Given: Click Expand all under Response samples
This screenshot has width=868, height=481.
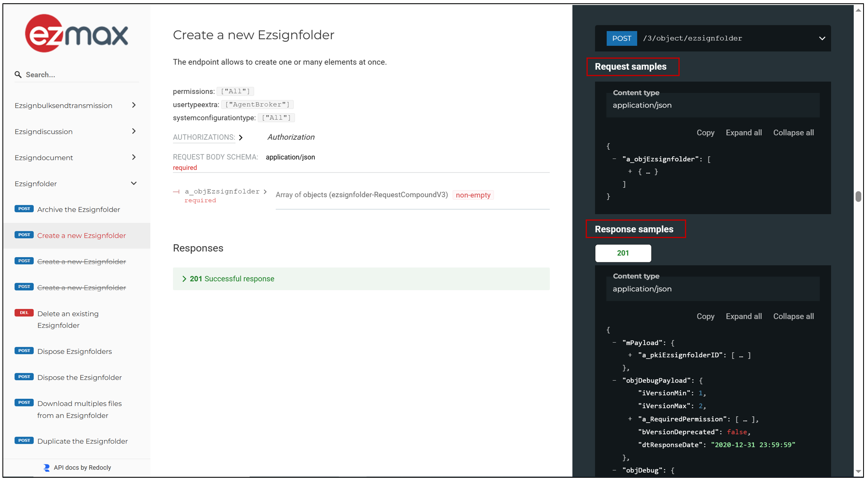Looking at the screenshot, I should click(x=744, y=317).
